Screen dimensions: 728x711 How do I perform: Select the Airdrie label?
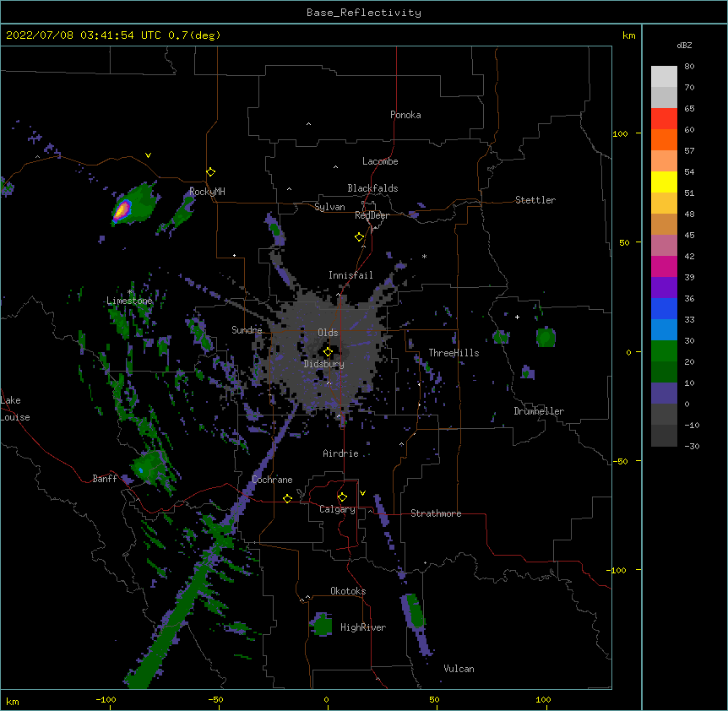(340, 453)
